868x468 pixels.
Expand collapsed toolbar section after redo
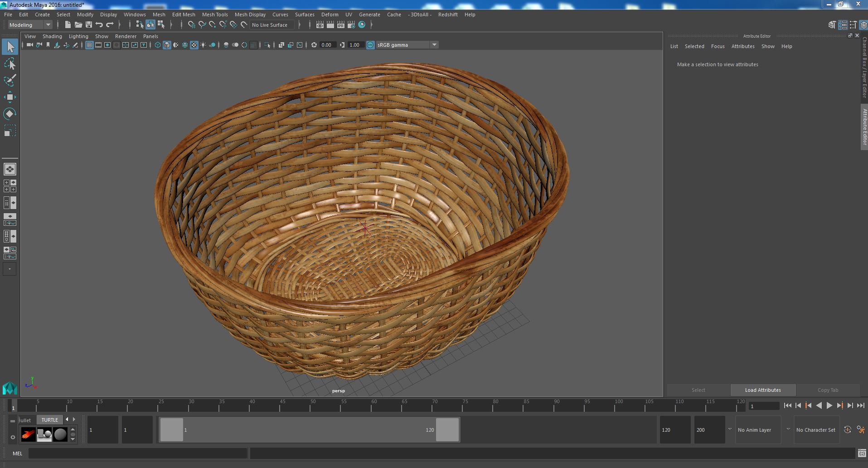click(120, 25)
